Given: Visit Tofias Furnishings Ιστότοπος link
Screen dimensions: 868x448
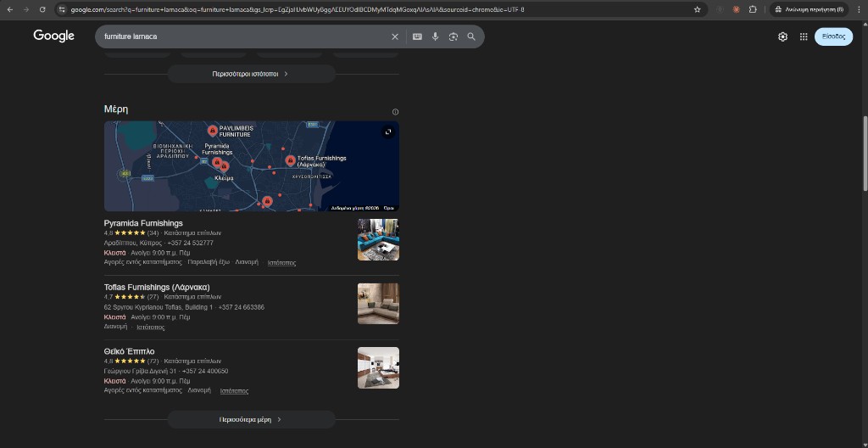Looking at the screenshot, I should tap(151, 328).
